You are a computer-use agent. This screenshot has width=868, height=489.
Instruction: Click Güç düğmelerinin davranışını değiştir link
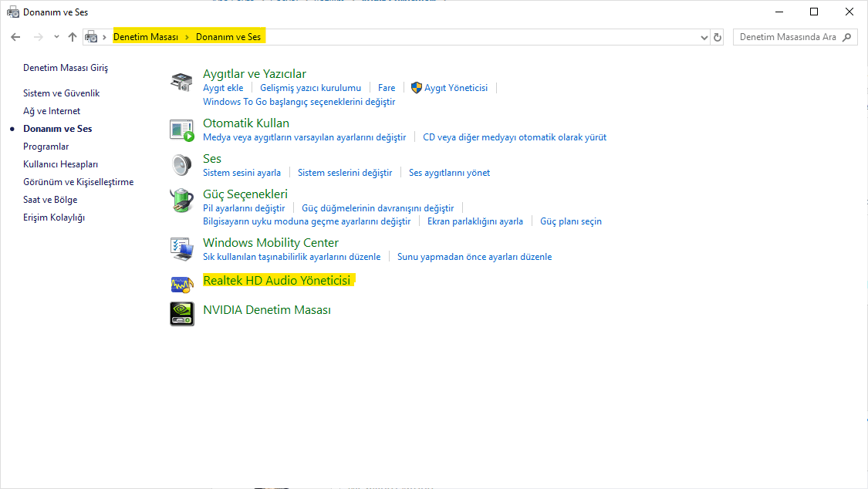[x=377, y=208]
